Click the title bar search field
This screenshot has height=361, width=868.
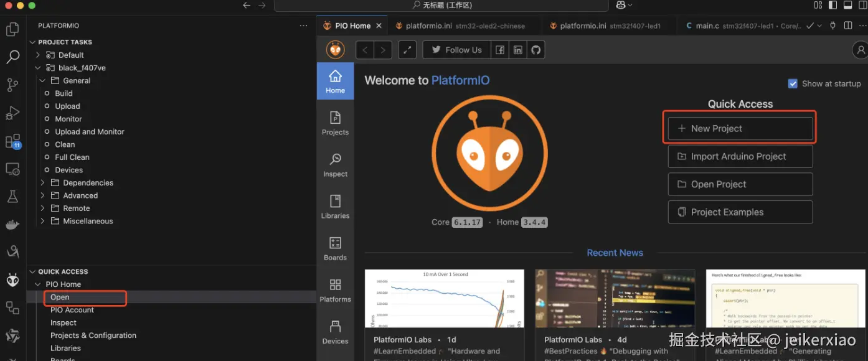441,5
